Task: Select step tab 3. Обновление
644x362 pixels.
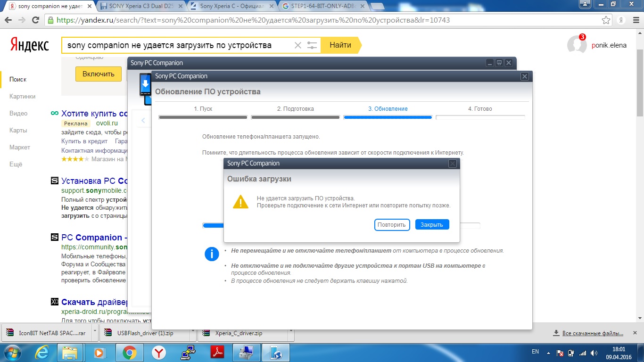Action: (388, 109)
